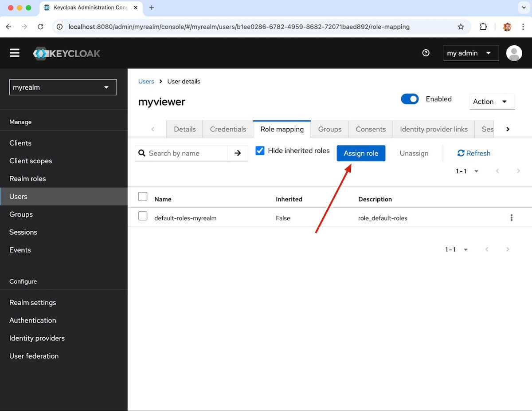Follow the Users breadcrumb link

pyautogui.click(x=146, y=81)
